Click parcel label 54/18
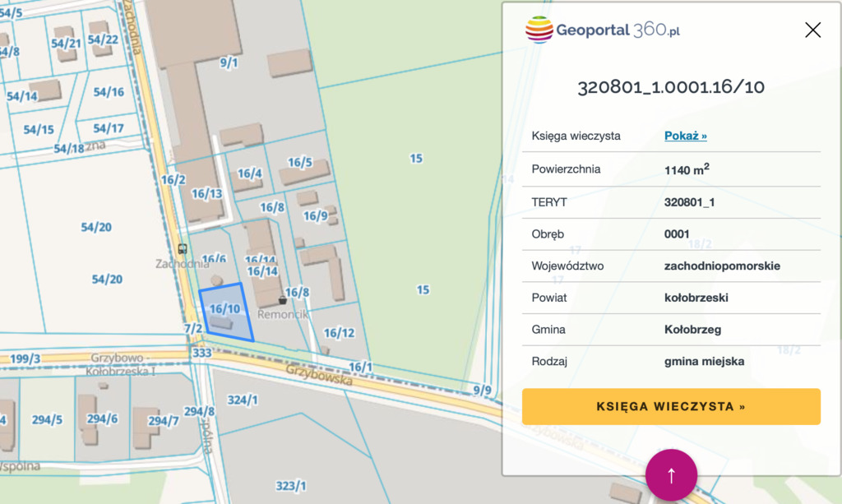 tap(69, 149)
